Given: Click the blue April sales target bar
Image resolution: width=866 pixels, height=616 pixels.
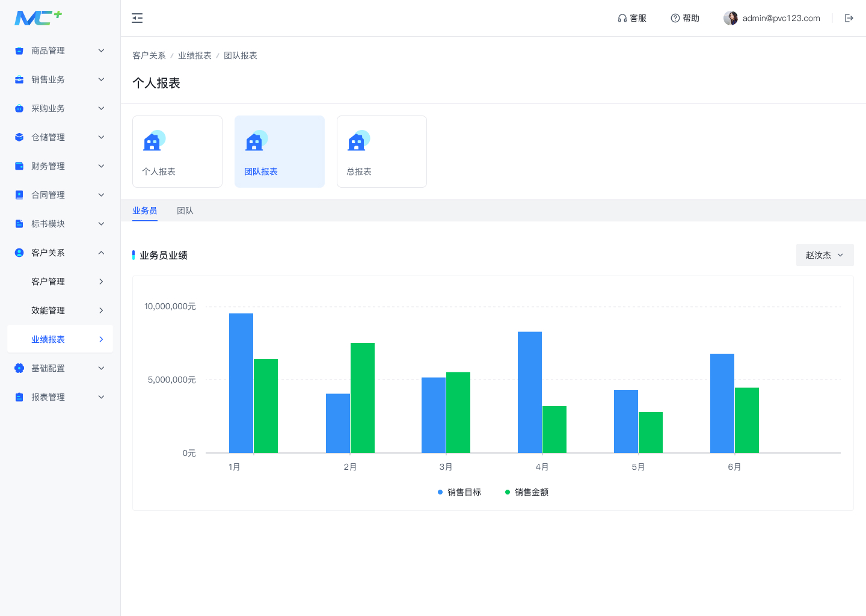Looking at the screenshot, I should click(530, 392).
